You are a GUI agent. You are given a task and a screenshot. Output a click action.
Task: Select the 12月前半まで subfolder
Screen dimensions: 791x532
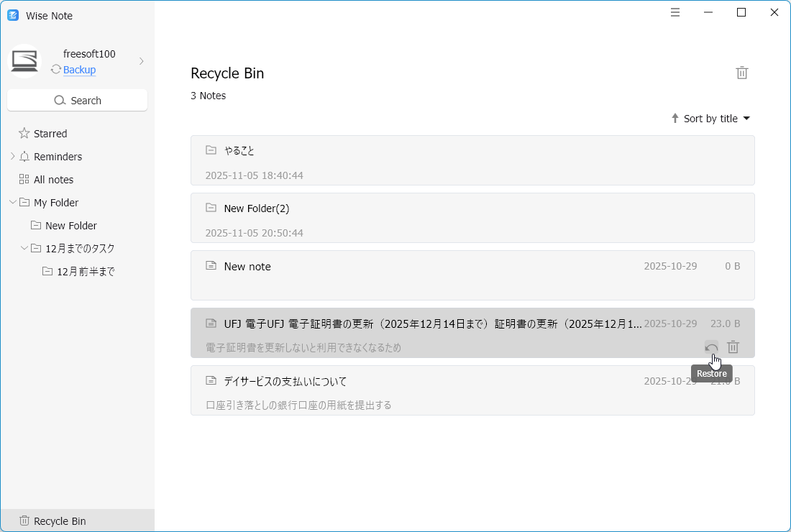click(x=85, y=272)
